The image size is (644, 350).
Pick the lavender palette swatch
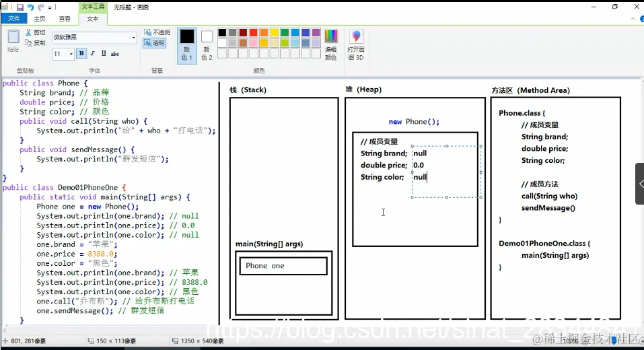pos(316,42)
